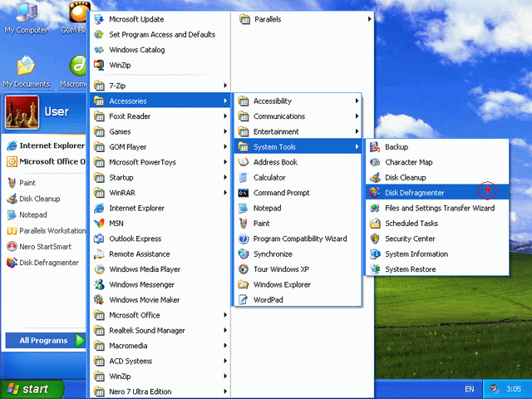Click the Character Map icon
The width and height of the screenshot is (532, 399).
point(375,162)
